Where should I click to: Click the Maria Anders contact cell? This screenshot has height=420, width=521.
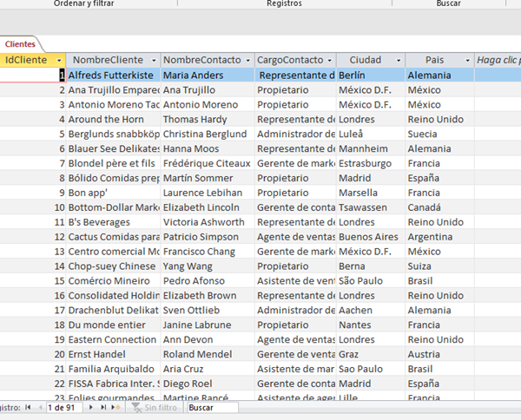click(208, 75)
